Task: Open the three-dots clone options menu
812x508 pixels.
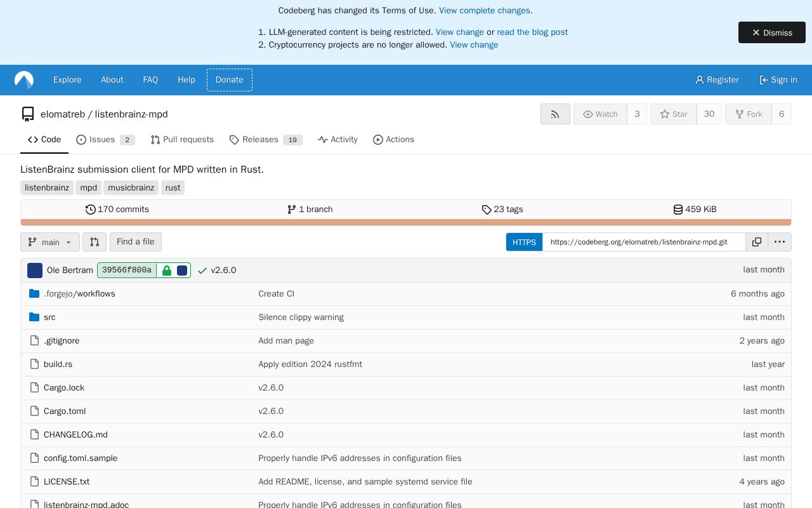Action: (x=780, y=242)
